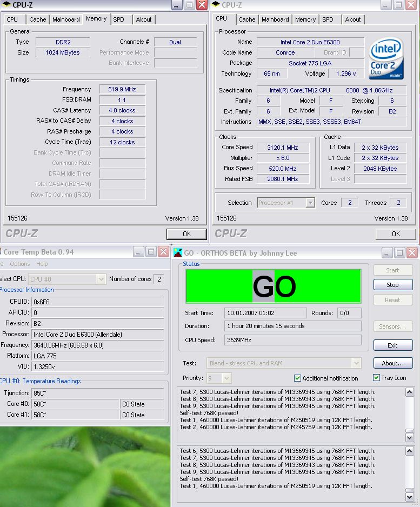The height and width of the screenshot is (507, 420).
Task: Click the Duration field in ORTHOS
Action: (292, 326)
